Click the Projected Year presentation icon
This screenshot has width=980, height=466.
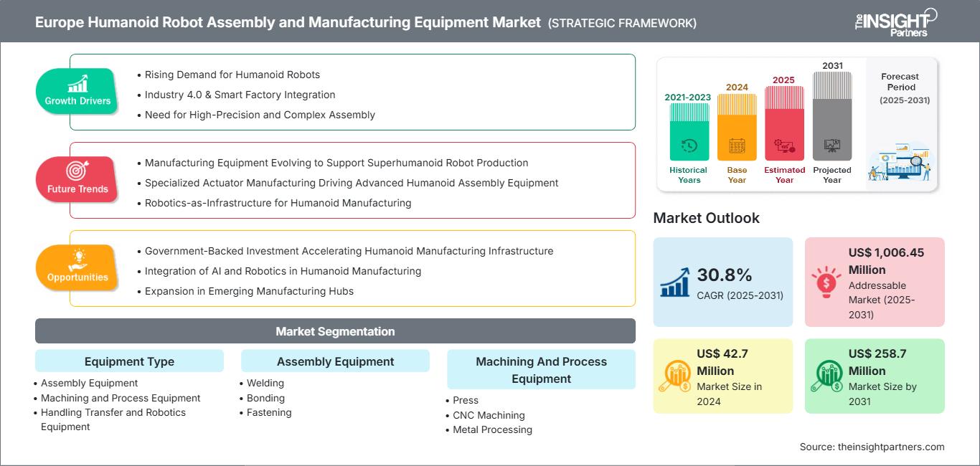pyautogui.click(x=832, y=146)
